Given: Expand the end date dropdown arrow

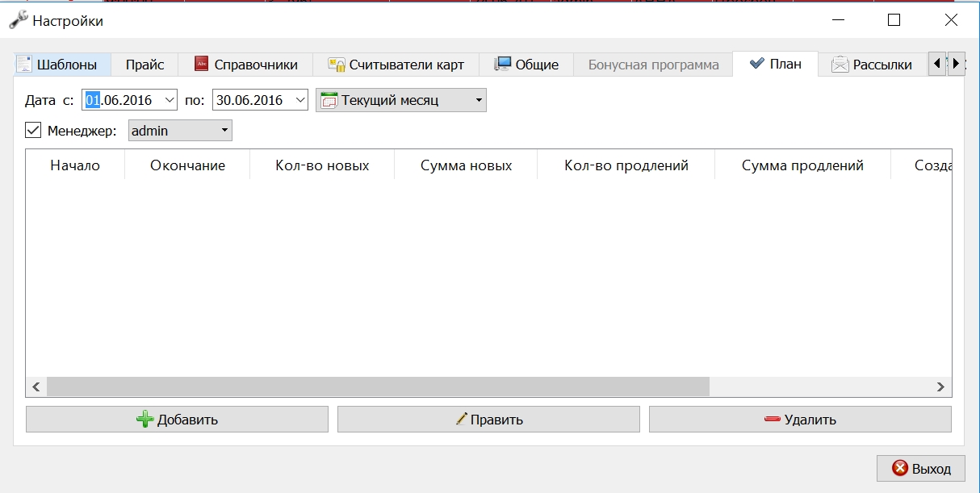Looking at the screenshot, I should (301, 100).
